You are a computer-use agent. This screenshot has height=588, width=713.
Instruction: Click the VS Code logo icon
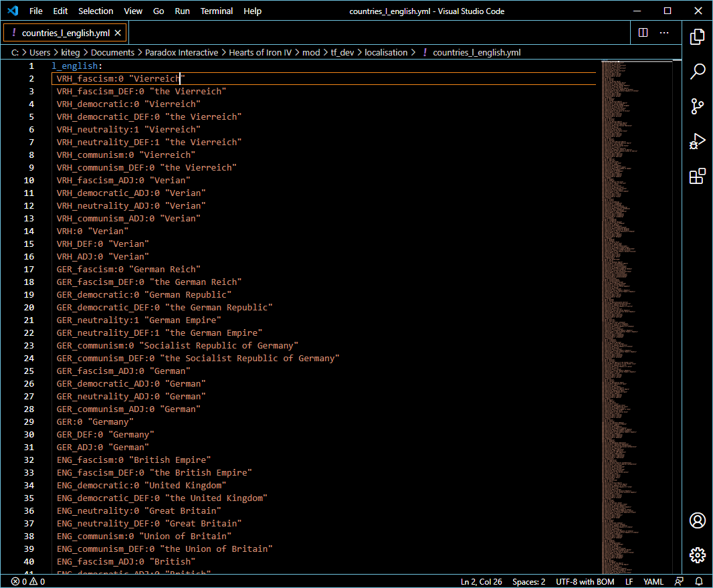[13, 11]
